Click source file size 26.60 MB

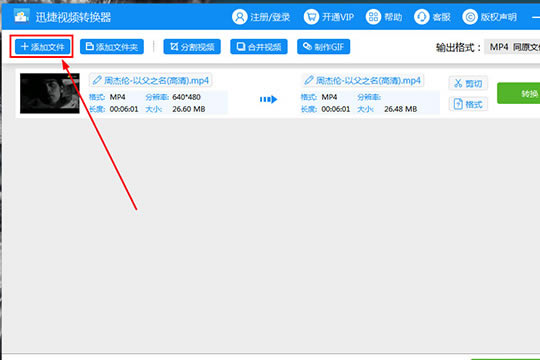coord(189,109)
